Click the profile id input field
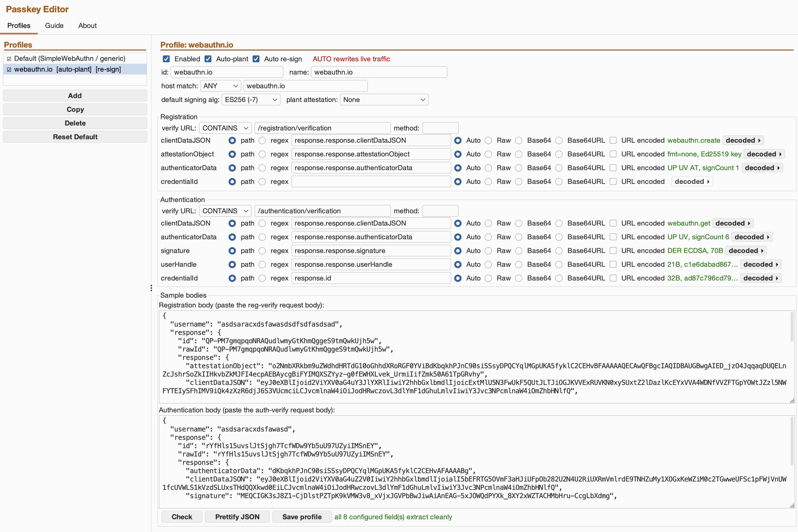798x532 pixels. [227, 72]
